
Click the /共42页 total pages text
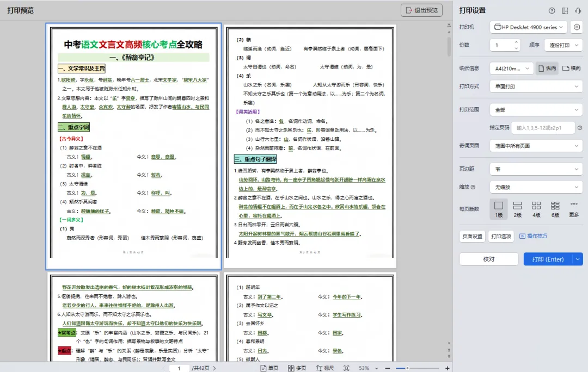click(200, 368)
